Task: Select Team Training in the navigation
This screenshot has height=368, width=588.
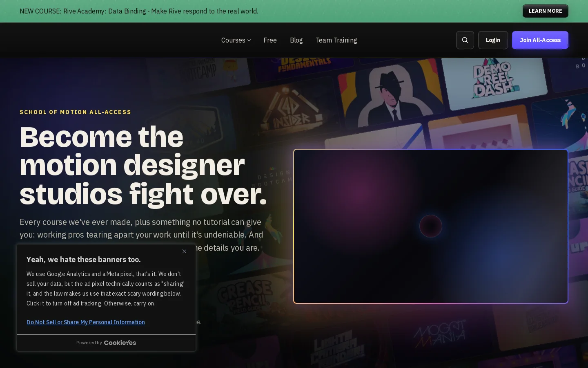Action: pos(336,40)
